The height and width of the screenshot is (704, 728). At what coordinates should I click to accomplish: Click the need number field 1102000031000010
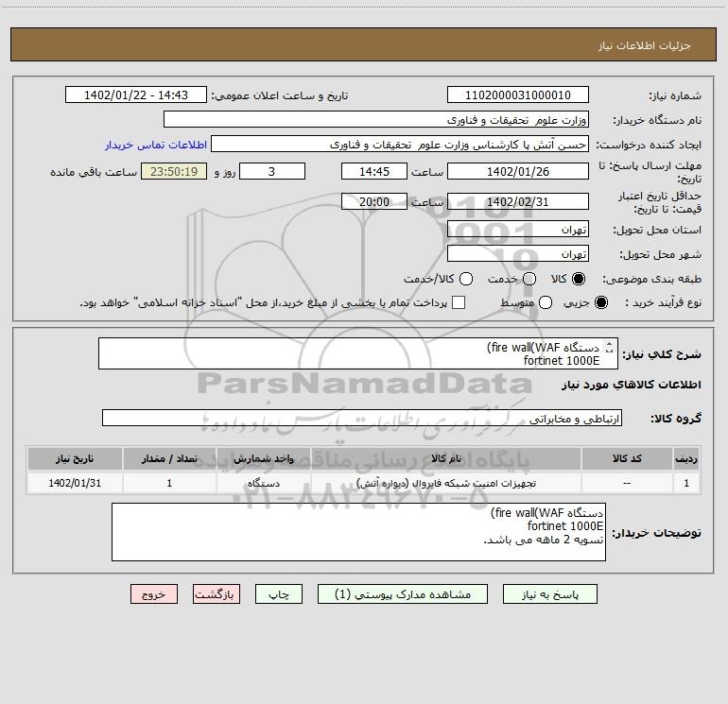tap(518, 94)
